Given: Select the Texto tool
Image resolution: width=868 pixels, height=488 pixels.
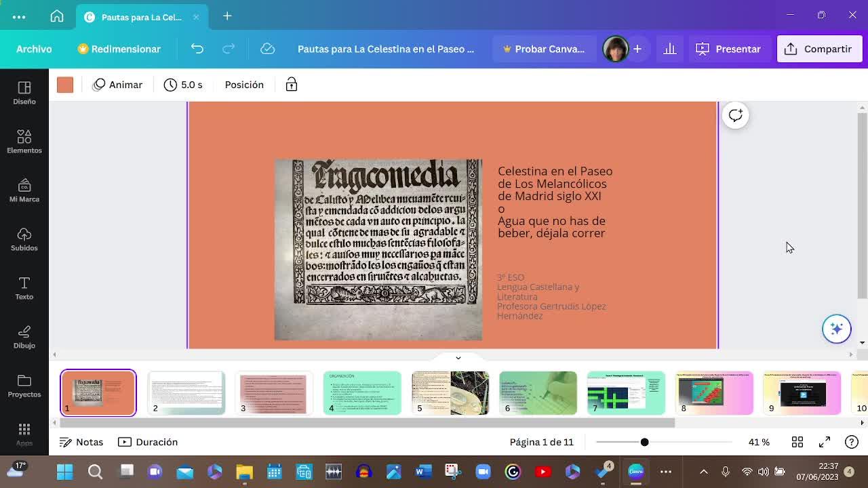Looking at the screenshot, I should click(x=24, y=288).
